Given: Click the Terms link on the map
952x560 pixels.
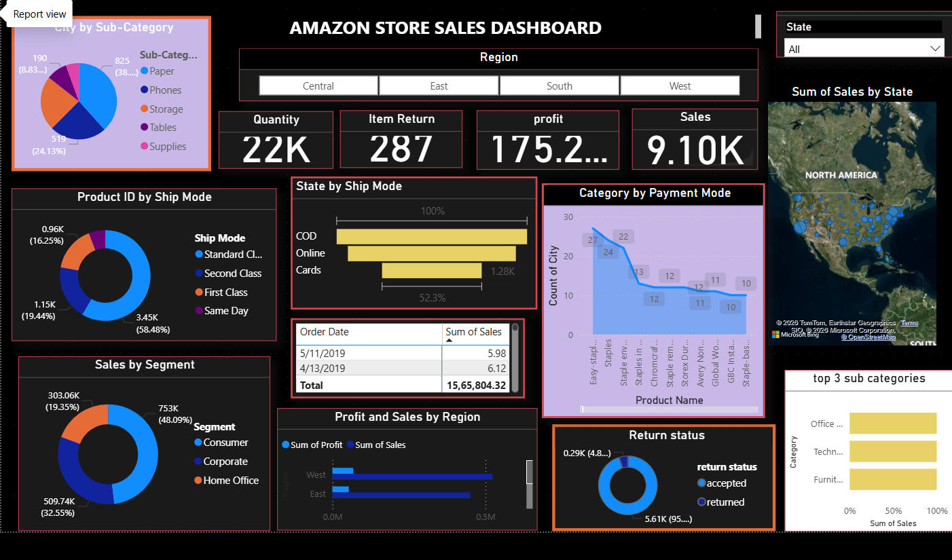Looking at the screenshot, I should (x=910, y=323).
